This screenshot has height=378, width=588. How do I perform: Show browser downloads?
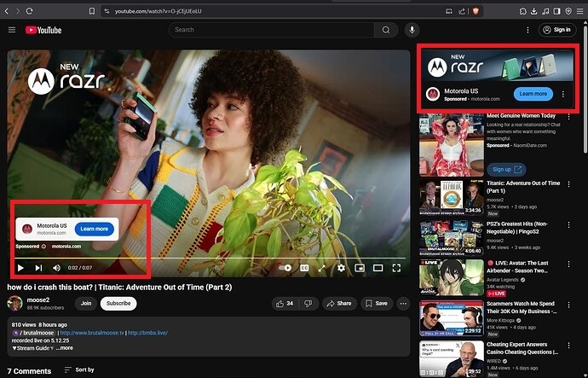[534, 11]
